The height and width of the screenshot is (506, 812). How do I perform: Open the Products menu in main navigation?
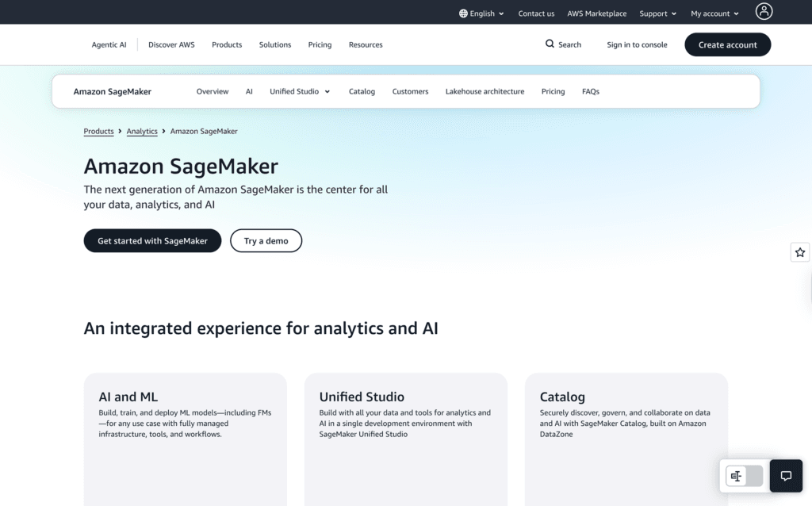coord(227,44)
